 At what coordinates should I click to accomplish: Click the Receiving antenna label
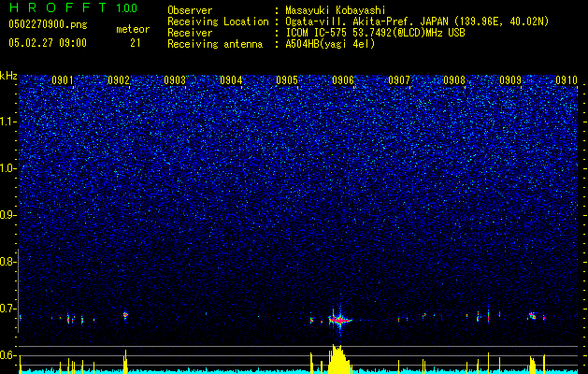coord(215,44)
